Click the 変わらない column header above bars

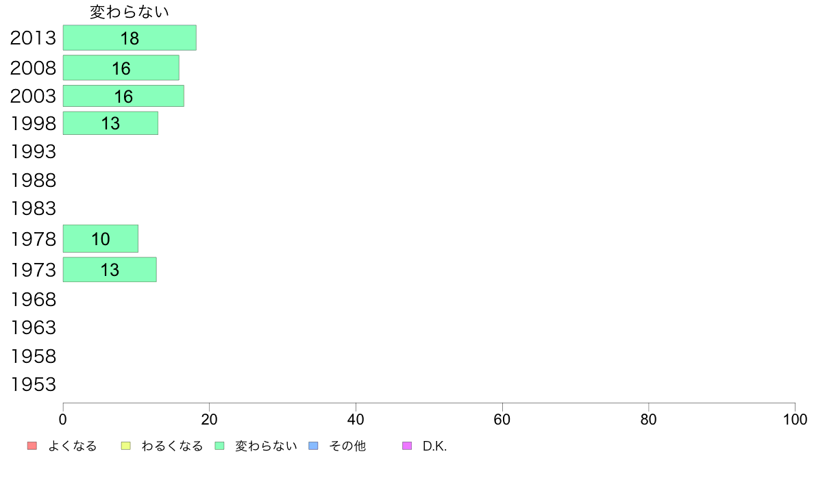(129, 12)
